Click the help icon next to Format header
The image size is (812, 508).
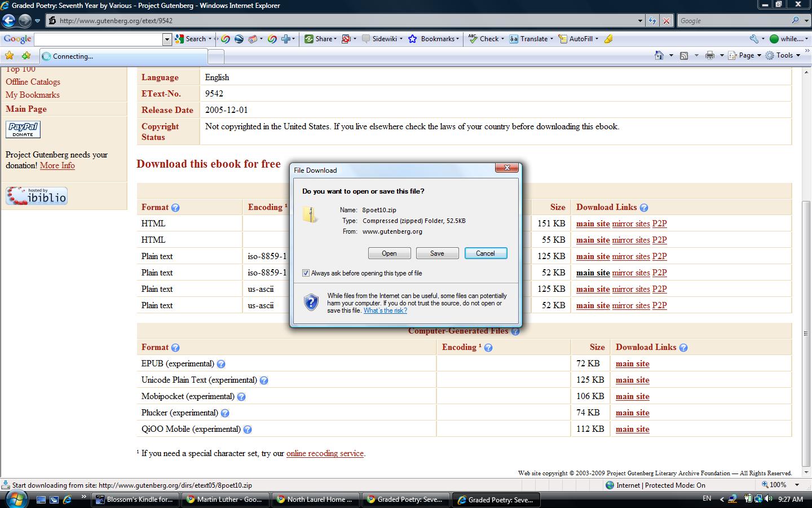(x=175, y=208)
